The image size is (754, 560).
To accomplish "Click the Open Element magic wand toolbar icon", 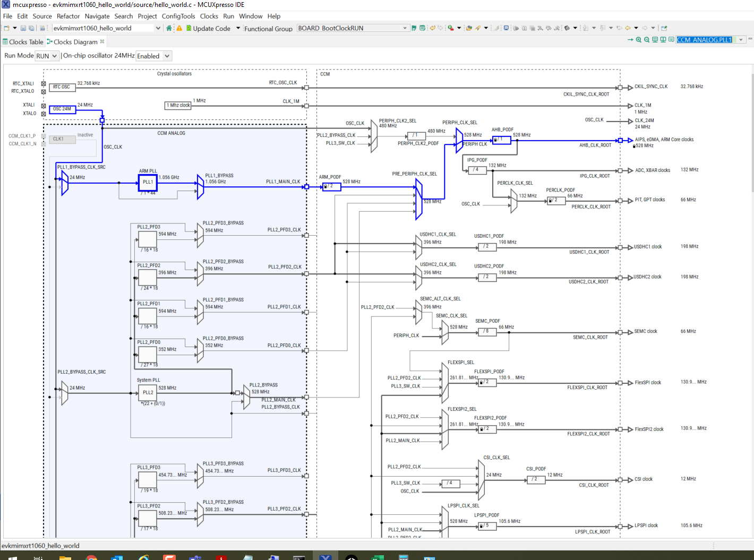I will pyautogui.click(x=478, y=28).
